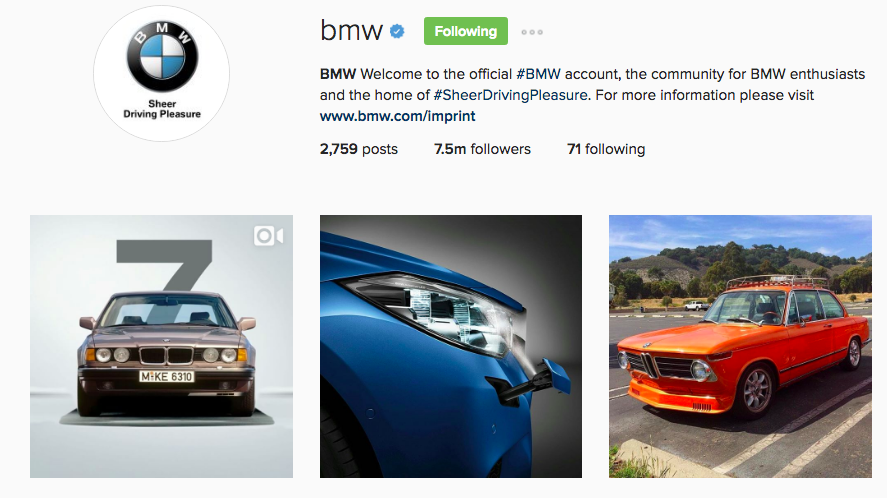This screenshot has width=887, height=498.
Task: Open the BMW 7 Series sedan post
Action: click(161, 346)
